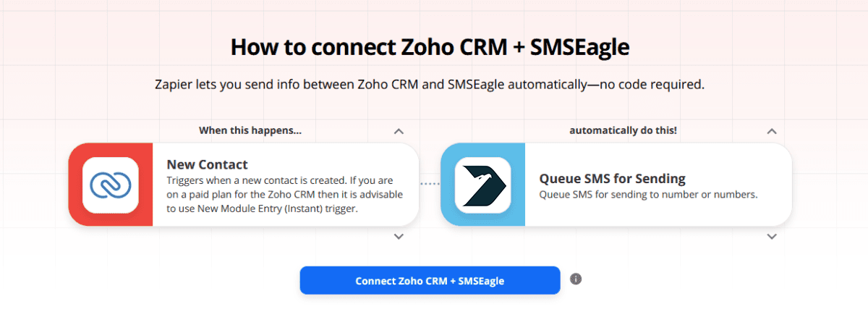This screenshot has height=312, width=868.
Task: Show next action with the down chevron
Action: [771, 237]
